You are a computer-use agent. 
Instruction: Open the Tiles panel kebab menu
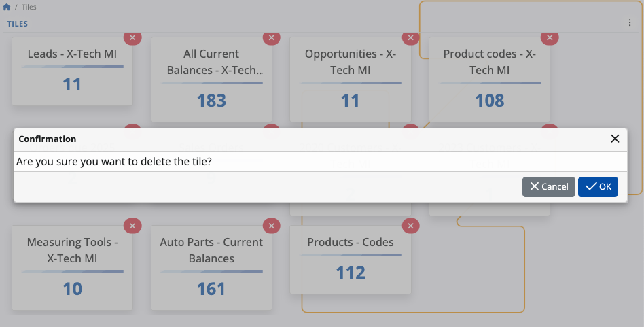(630, 23)
